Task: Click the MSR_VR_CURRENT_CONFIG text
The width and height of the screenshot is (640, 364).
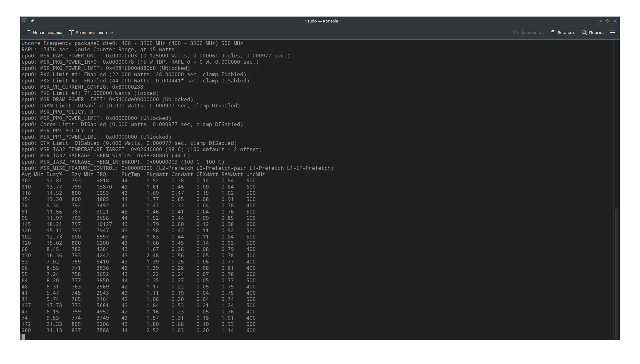Action: pyautogui.click(x=73, y=87)
